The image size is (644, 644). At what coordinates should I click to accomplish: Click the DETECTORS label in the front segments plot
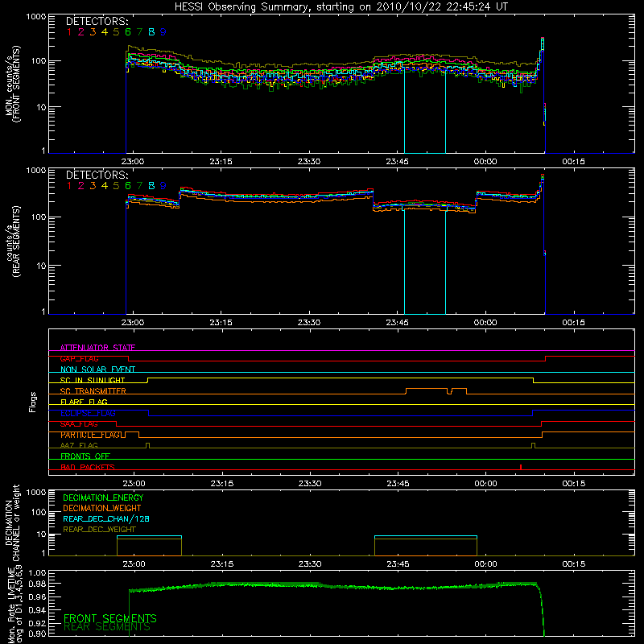97,21
